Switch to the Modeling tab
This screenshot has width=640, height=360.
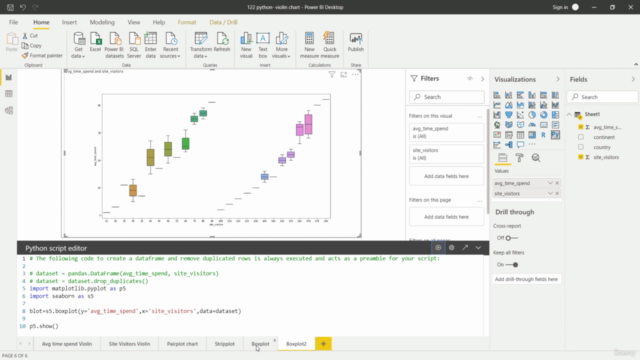(x=102, y=22)
